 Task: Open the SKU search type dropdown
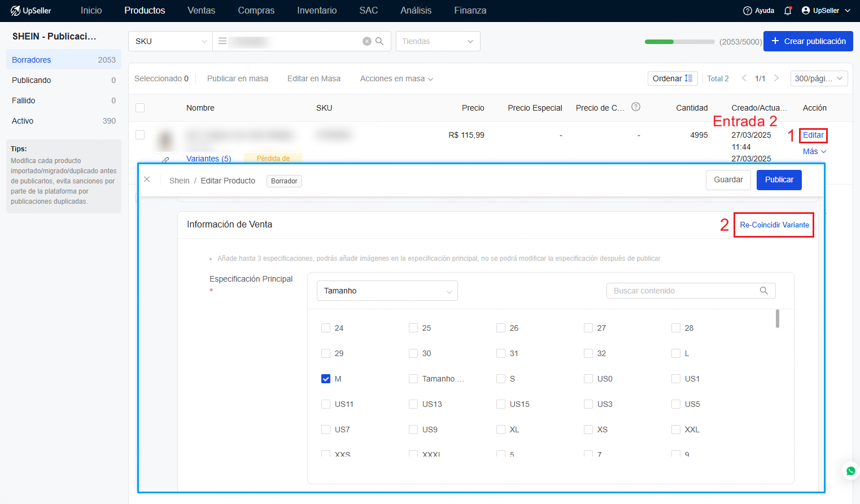[171, 41]
